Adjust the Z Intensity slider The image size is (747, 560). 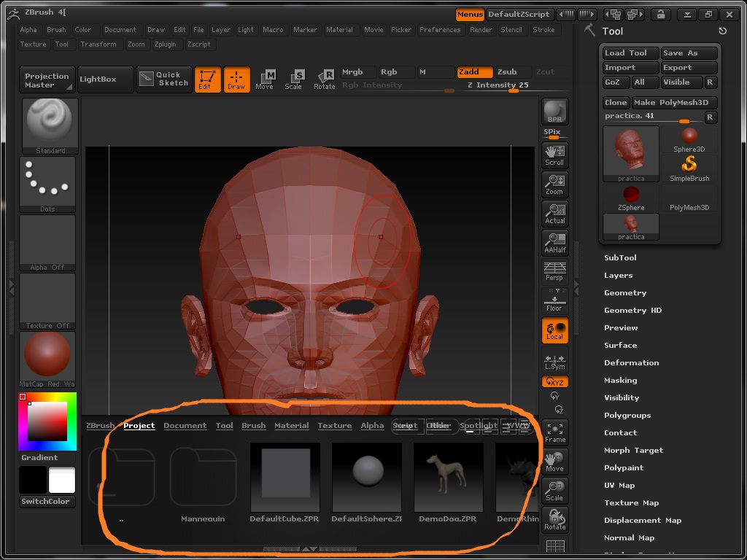514,86
